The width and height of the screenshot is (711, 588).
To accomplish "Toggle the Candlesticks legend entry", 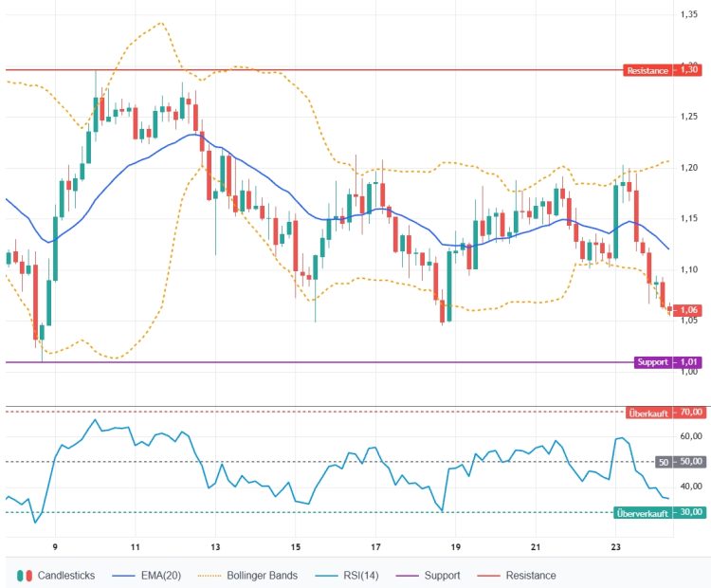I will (x=56, y=576).
